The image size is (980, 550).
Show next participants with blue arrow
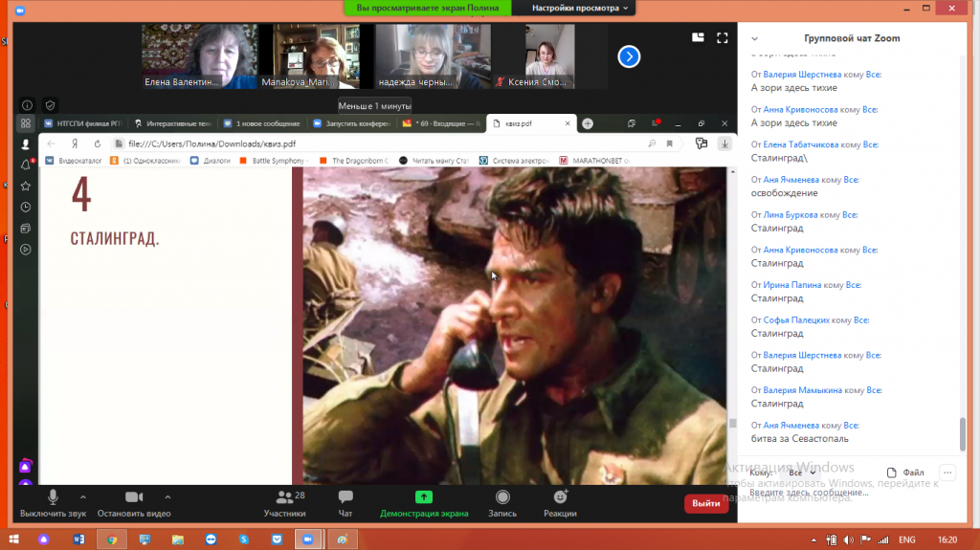[x=628, y=56]
